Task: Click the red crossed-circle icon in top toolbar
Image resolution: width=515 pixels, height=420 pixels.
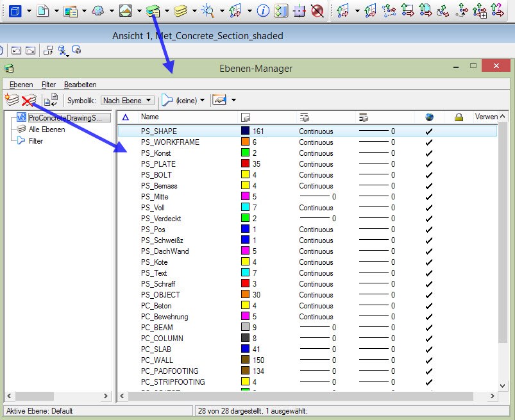Action: tap(317, 11)
